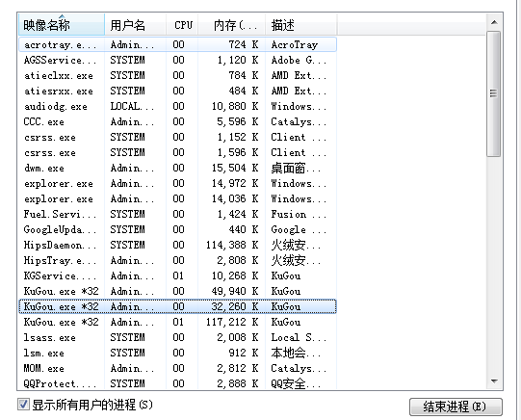521x420 pixels.
Task: Sort by 映像名称 column header
Action: 62,25
